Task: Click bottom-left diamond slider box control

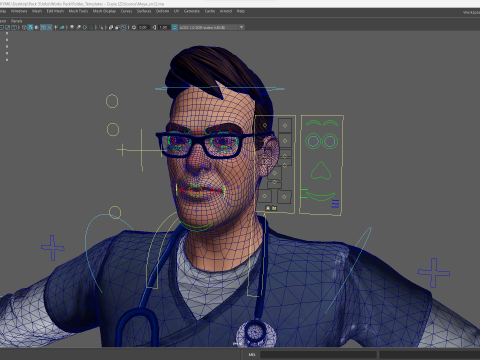Action: pos(265,196)
